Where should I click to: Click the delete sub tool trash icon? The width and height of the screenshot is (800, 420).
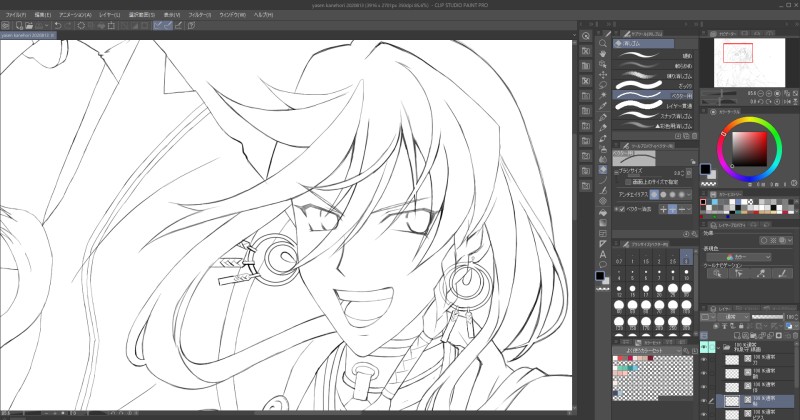click(x=694, y=136)
